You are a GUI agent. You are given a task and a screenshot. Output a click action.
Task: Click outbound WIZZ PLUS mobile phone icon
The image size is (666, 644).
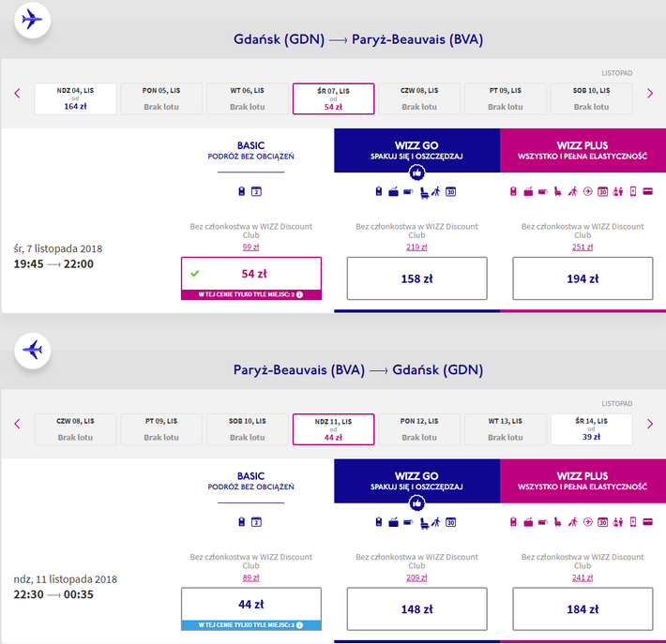[x=633, y=191]
